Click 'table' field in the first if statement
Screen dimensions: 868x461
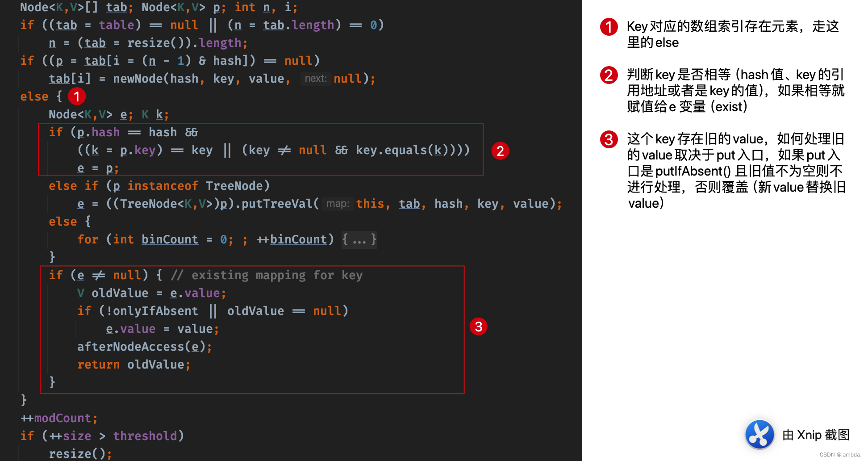coord(117,25)
